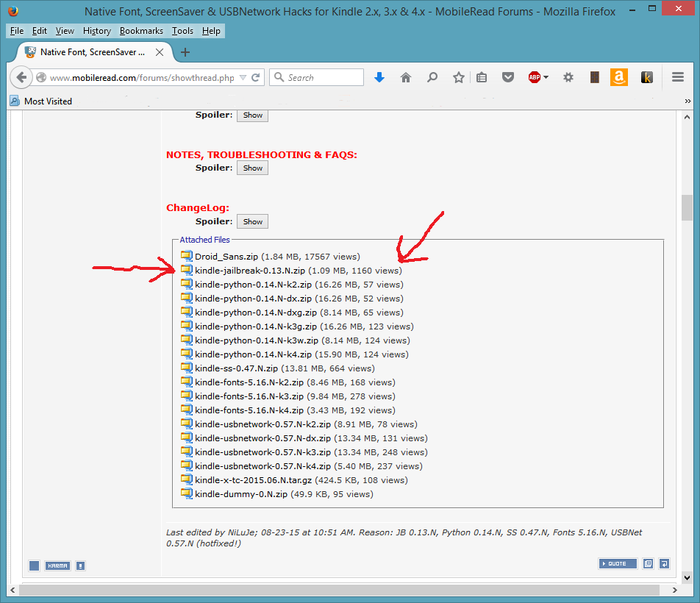Click the file icon beside kindle-dummy-0.N.zip
Viewport: 700px width, 603px height.
click(187, 493)
